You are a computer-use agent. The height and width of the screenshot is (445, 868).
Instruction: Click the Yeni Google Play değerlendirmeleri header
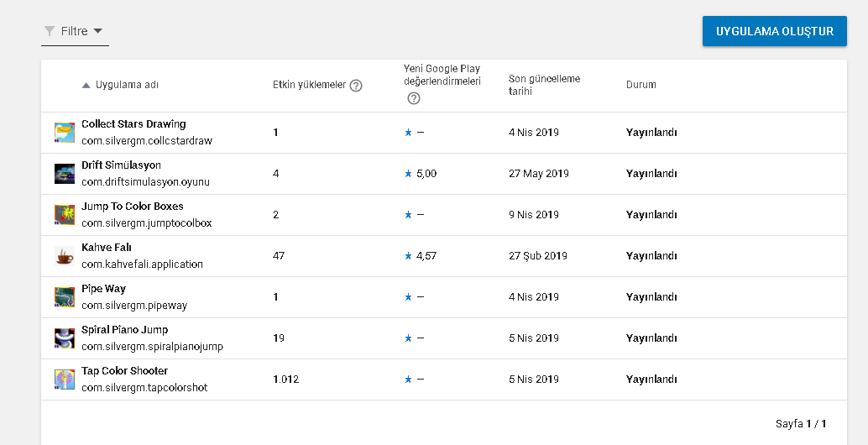point(442,75)
